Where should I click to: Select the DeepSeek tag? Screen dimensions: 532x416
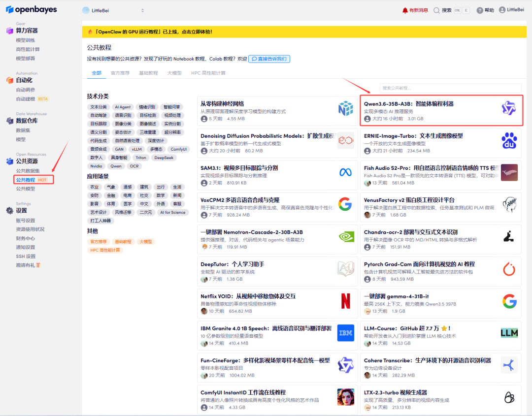click(x=164, y=158)
